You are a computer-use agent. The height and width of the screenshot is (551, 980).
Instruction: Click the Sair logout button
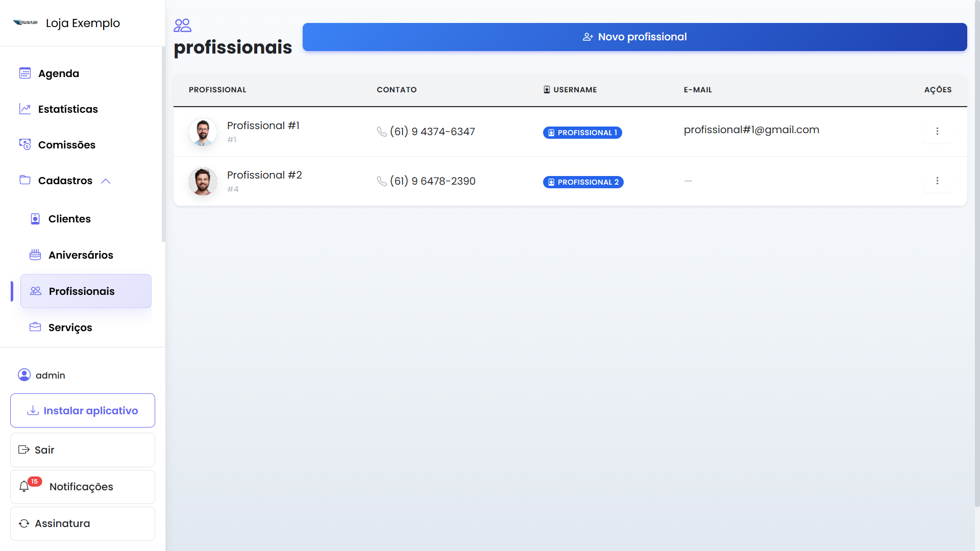[x=83, y=450]
